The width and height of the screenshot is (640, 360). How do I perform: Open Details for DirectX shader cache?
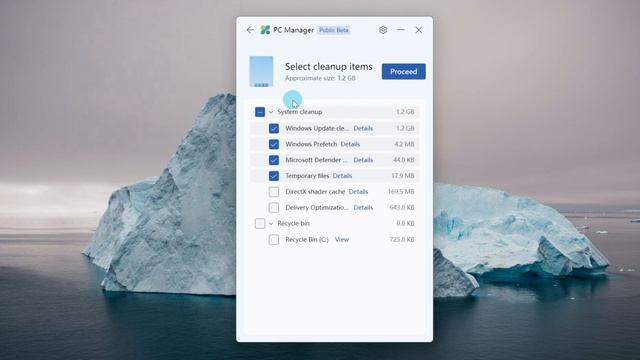[x=358, y=191]
